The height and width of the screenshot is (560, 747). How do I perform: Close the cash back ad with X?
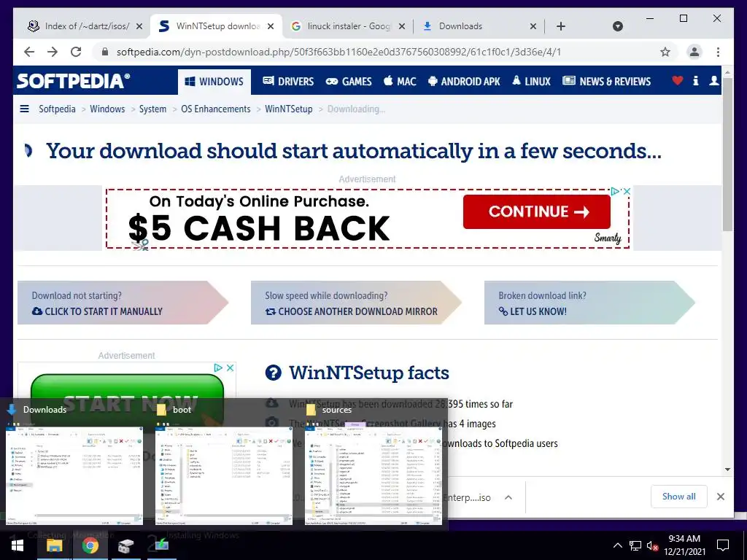(x=627, y=191)
